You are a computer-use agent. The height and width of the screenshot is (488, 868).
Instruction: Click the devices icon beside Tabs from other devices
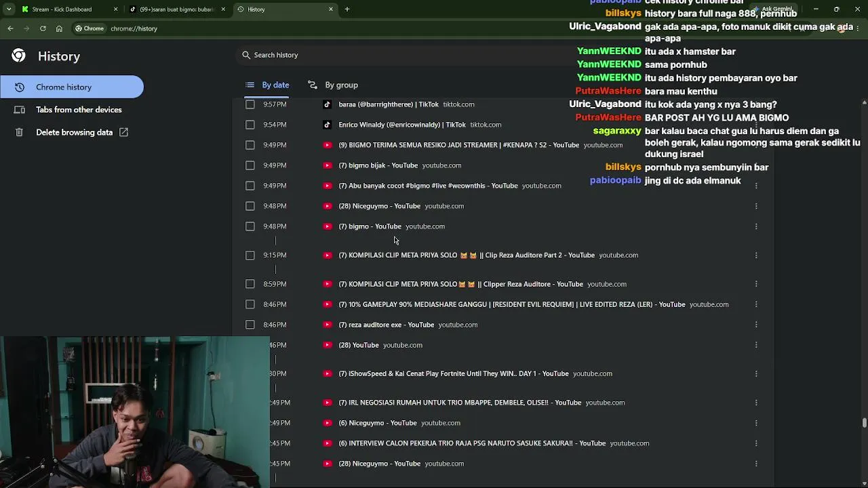click(20, 110)
